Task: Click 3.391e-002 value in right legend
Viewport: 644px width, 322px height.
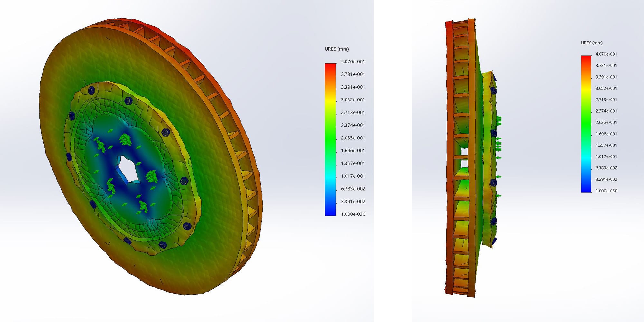Action: coord(606,179)
